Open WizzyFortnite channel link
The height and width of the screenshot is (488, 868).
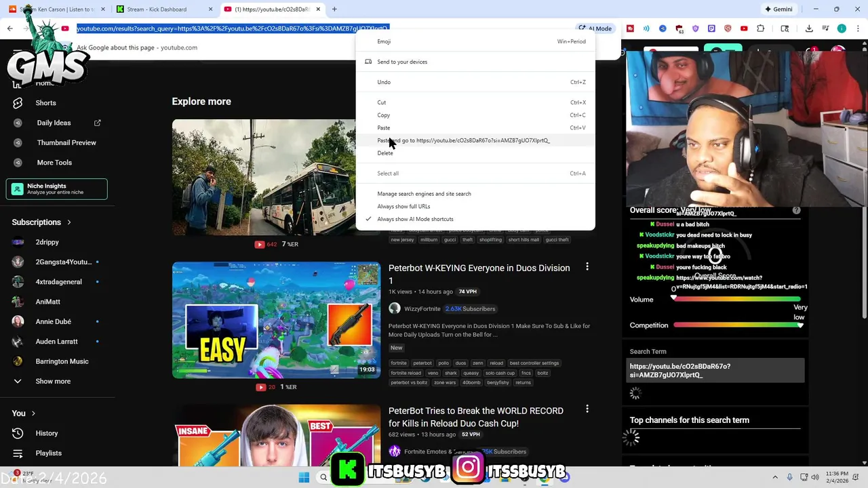tap(422, 308)
